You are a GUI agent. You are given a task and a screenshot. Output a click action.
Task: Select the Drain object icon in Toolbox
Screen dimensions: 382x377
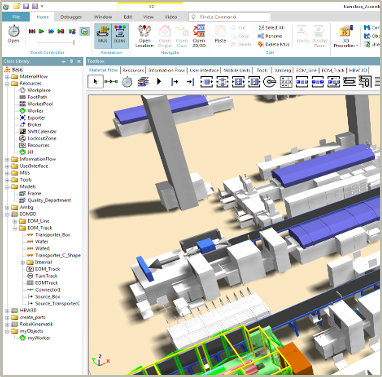[190, 82]
